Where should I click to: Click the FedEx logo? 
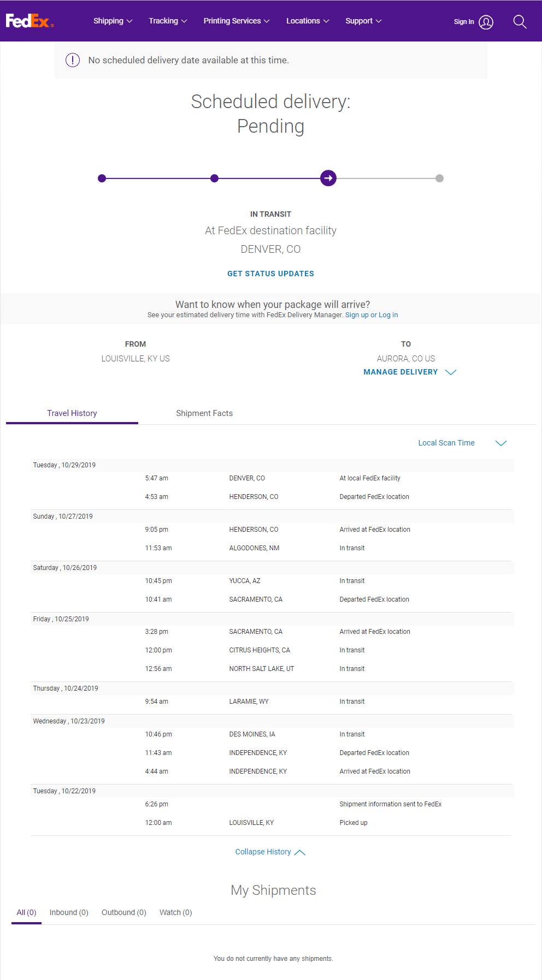(30, 21)
